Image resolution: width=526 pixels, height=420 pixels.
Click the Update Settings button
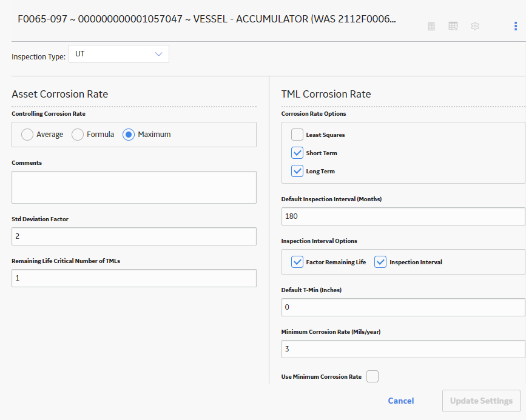coord(481,401)
